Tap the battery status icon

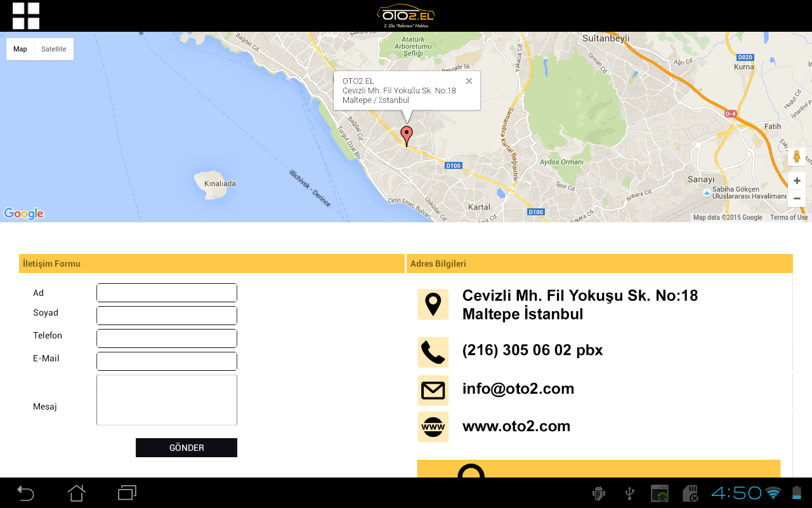[797, 493]
